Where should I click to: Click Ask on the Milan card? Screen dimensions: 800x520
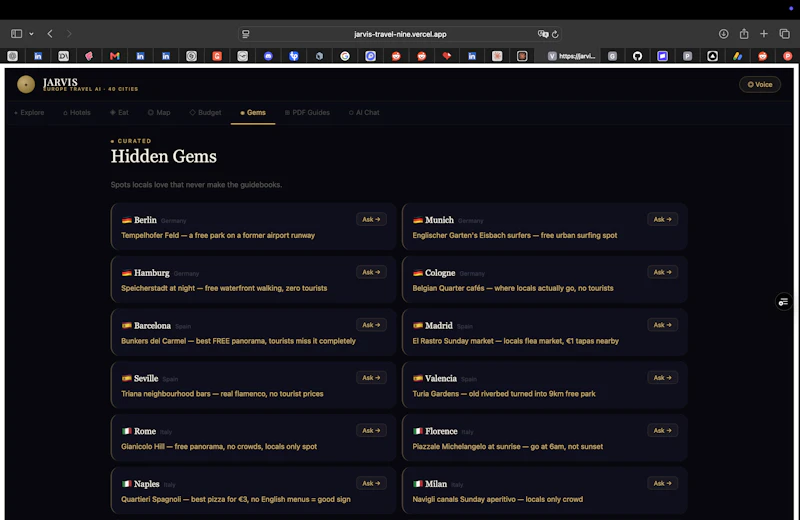click(662, 483)
